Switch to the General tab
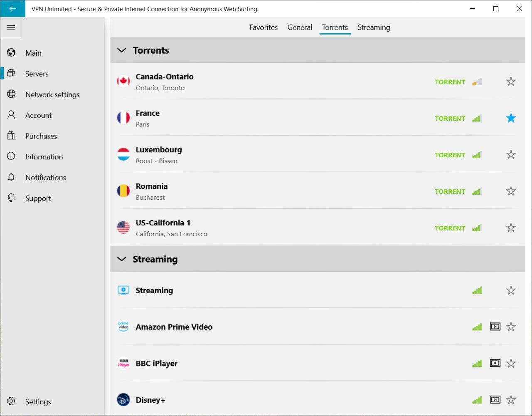 pos(300,27)
